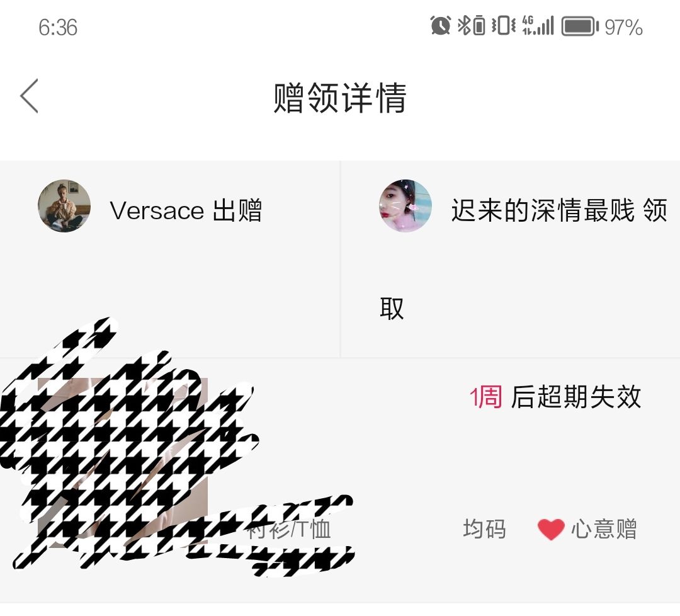Tap the battery level icon
This screenshot has width=680, height=616.
tap(580, 26)
